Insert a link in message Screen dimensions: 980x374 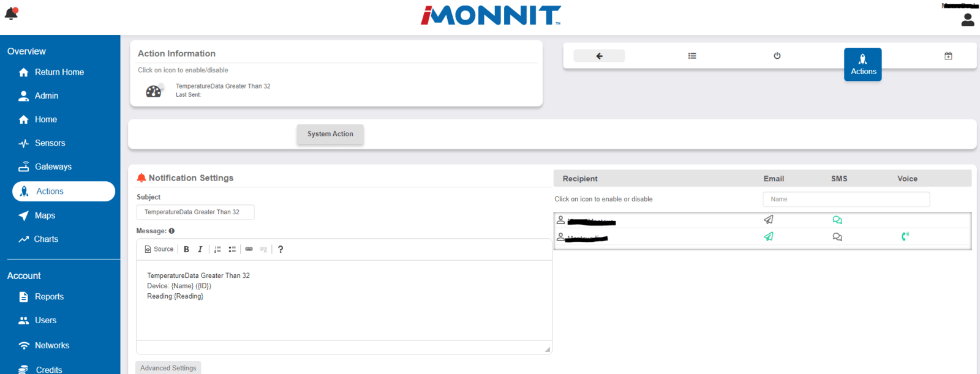click(x=249, y=249)
